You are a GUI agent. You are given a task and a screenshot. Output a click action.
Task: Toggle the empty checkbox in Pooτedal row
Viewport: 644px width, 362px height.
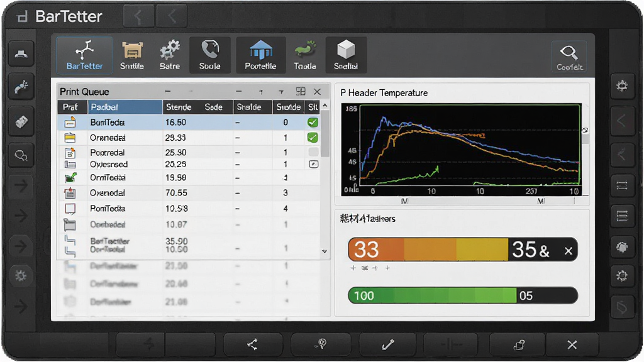click(313, 152)
